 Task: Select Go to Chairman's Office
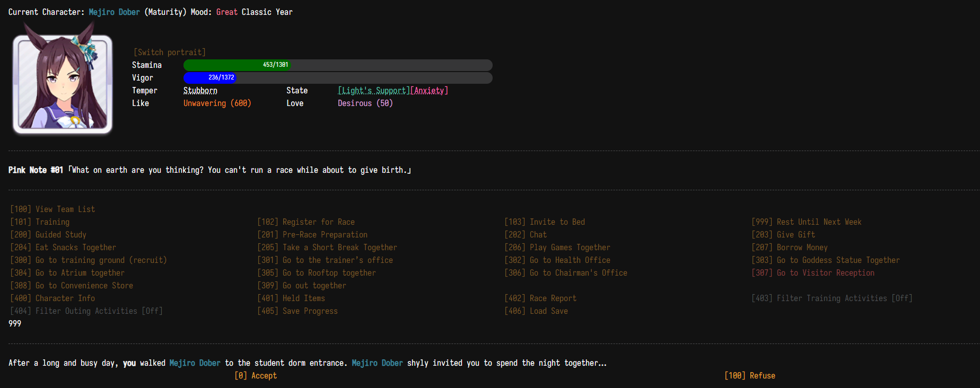[566, 273]
